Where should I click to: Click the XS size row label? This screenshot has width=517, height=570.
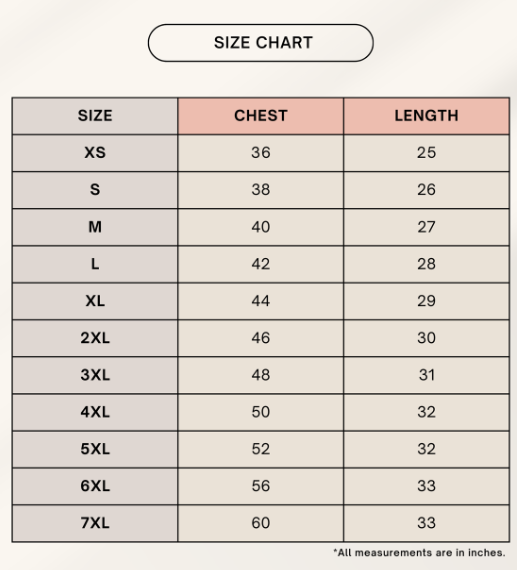point(95,153)
